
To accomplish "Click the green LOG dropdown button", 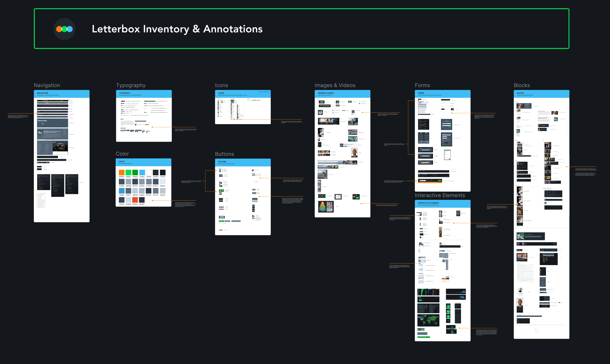I will (x=221, y=221).
